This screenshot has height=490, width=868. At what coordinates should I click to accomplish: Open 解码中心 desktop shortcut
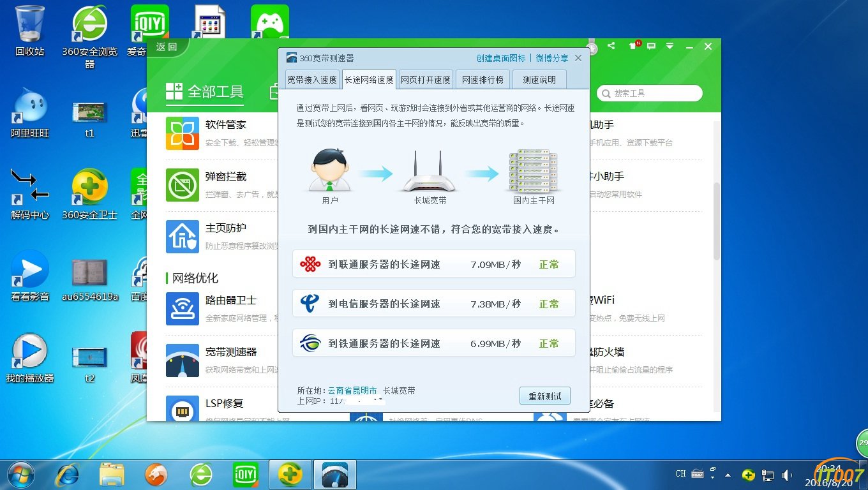pyautogui.click(x=30, y=195)
